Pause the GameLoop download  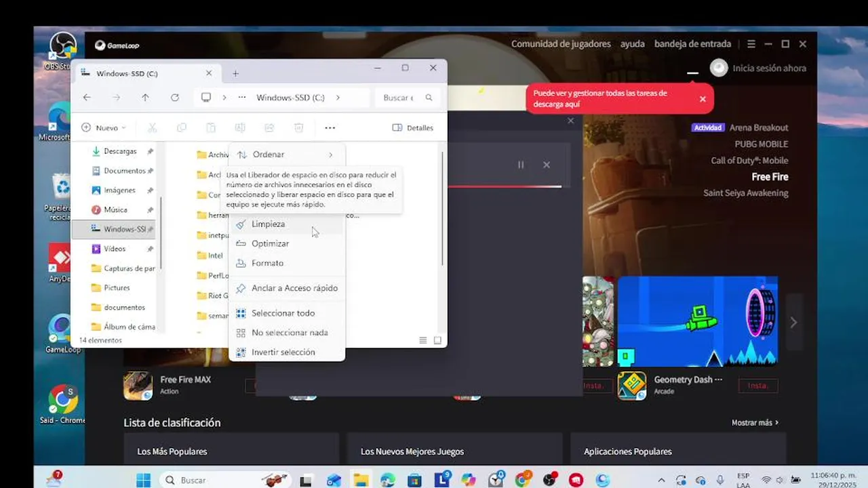tap(521, 165)
